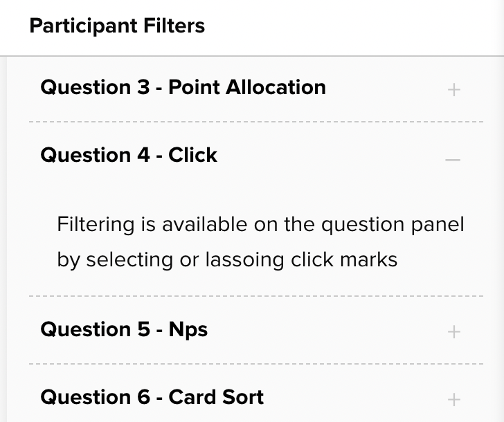Click the 'Filtering is available' help text line
This screenshot has height=422, width=504.
pos(260,225)
